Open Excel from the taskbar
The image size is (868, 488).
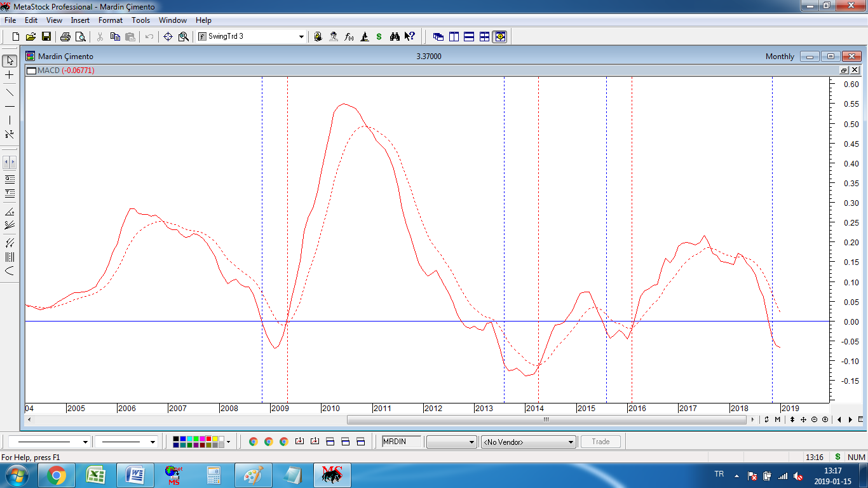click(96, 475)
